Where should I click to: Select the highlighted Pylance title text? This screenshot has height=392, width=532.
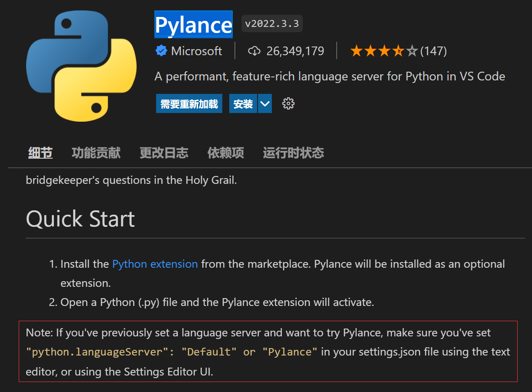(x=193, y=24)
